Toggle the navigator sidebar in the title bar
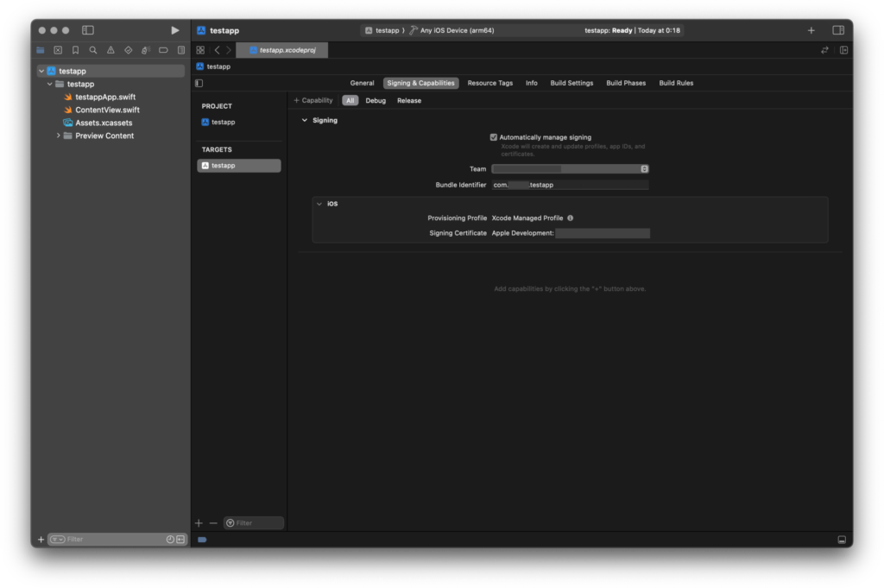The image size is (884, 588). pyautogui.click(x=88, y=30)
